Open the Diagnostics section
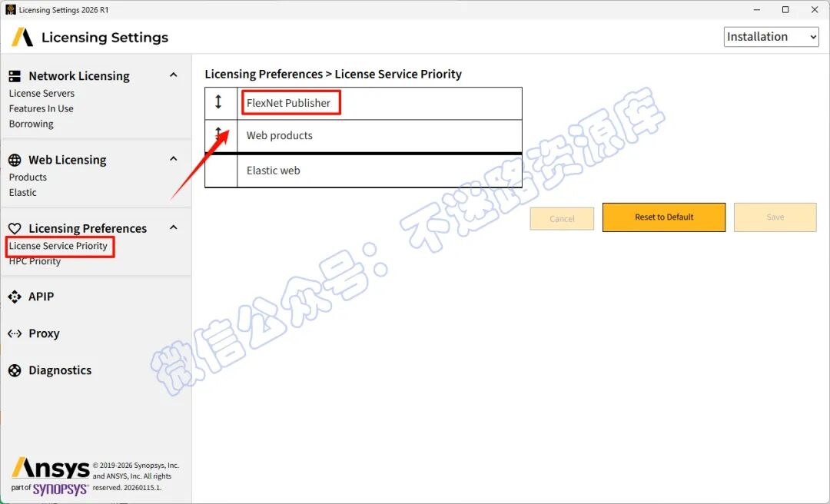830x504 pixels. 60,370
